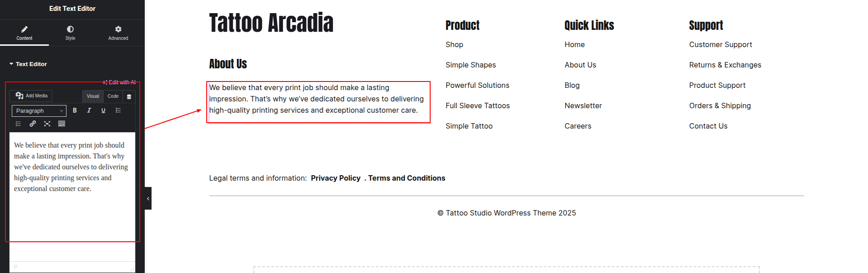
Task: Collapse the Text Editor section
Action: click(11, 64)
